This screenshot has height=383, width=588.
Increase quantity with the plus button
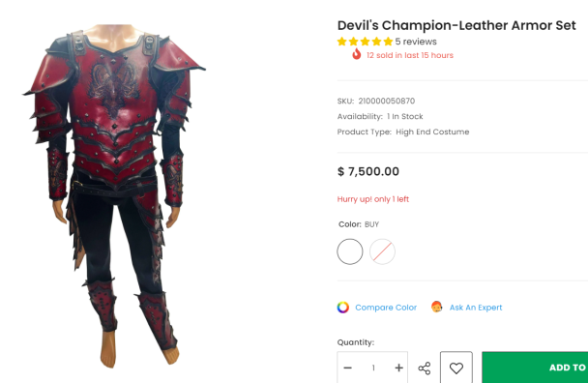pos(398,368)
